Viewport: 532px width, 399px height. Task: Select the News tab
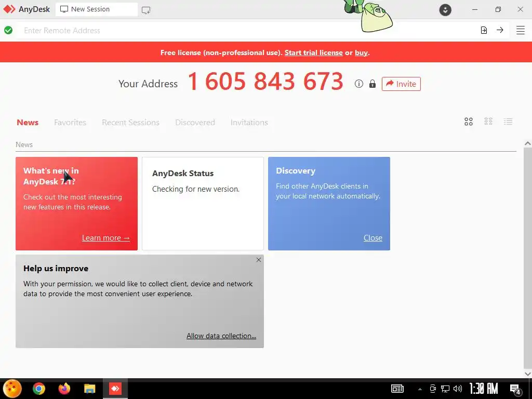(28, 123)
